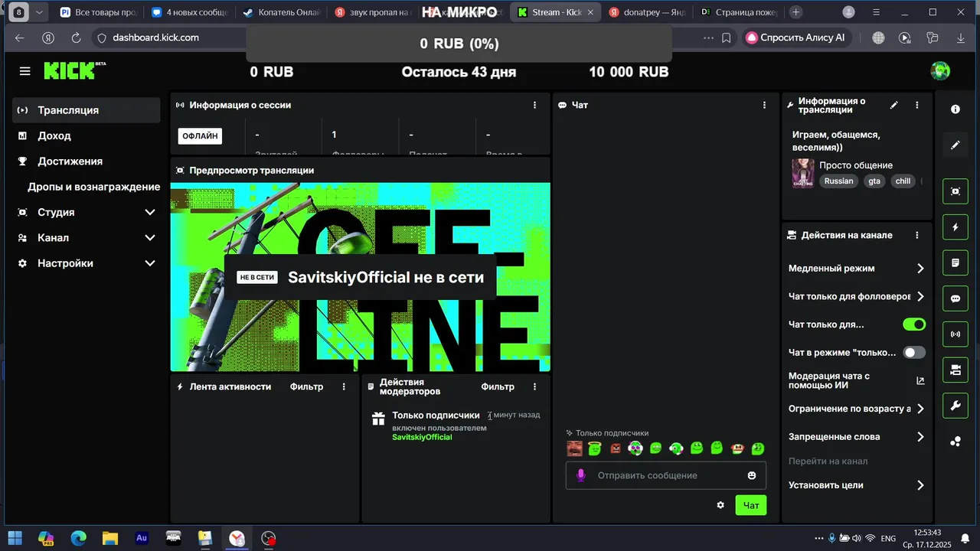Viewport: 980px width, 551px height.
Task: Open Ограничение по возрасту settings
Action: [x=857, y=409]
